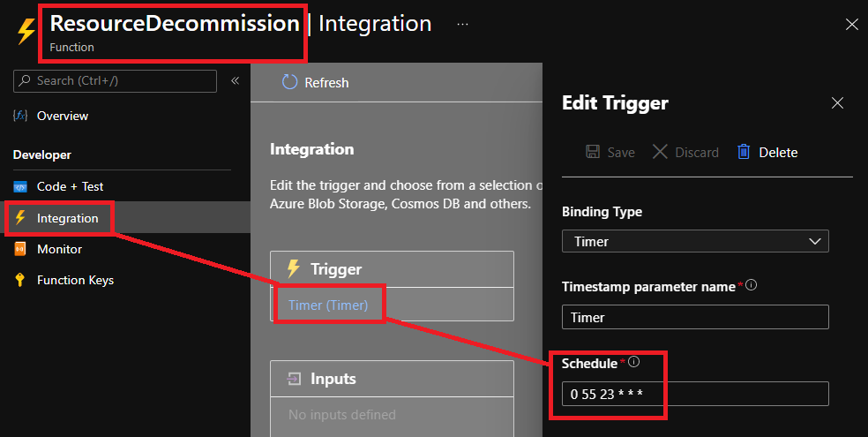Click the Trigger section header
Screen dimensions: 868x437
click(392, 269)
